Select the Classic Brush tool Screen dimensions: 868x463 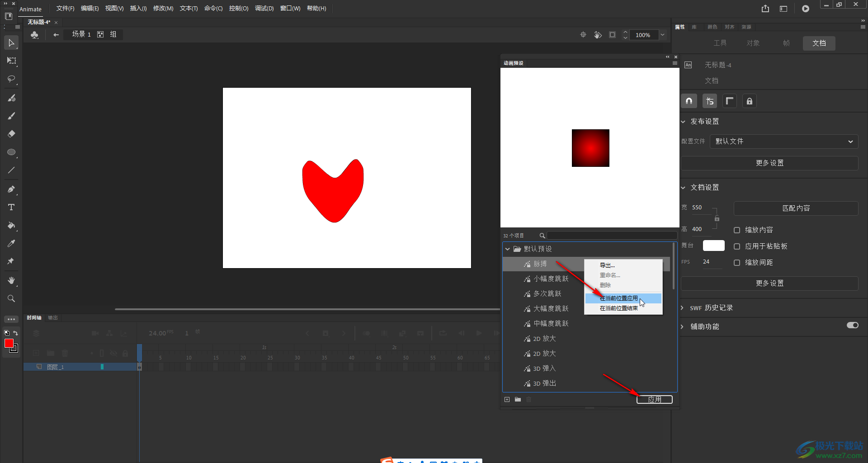[11, 116]
